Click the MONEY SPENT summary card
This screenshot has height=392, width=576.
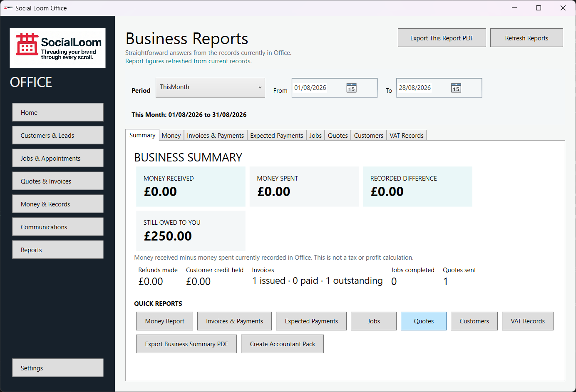[x=304, y=186]
